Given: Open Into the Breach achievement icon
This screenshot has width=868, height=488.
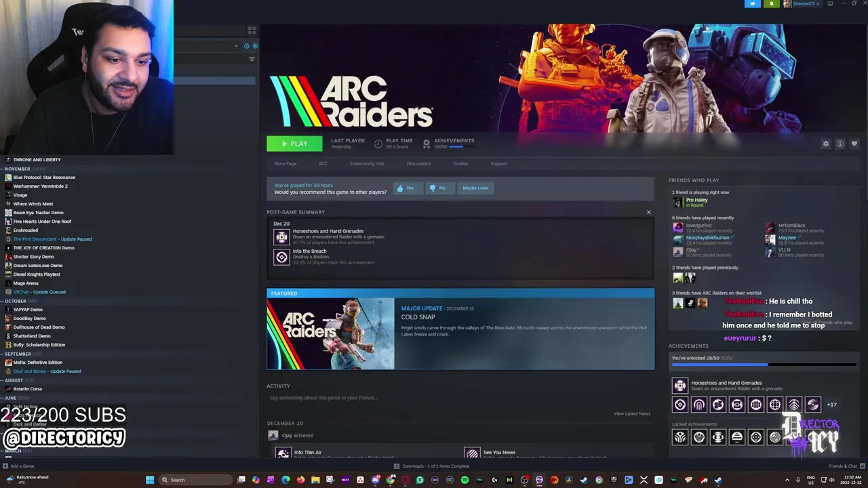Looking at the screenshot, I should [281, 257].
